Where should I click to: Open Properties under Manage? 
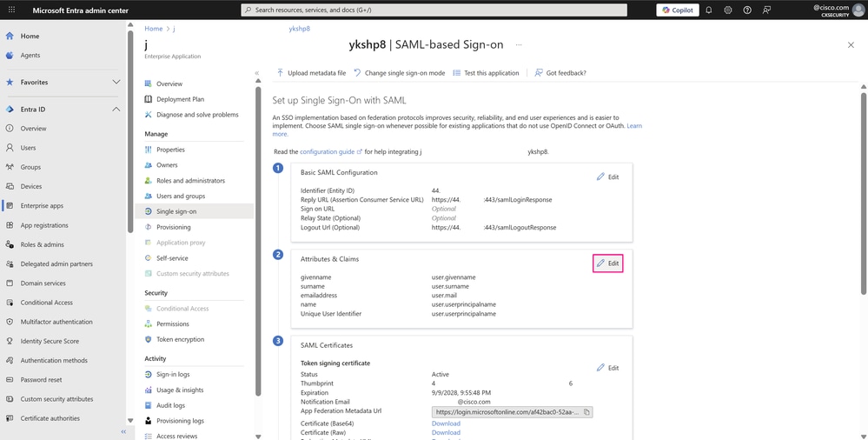click(170, 150)
